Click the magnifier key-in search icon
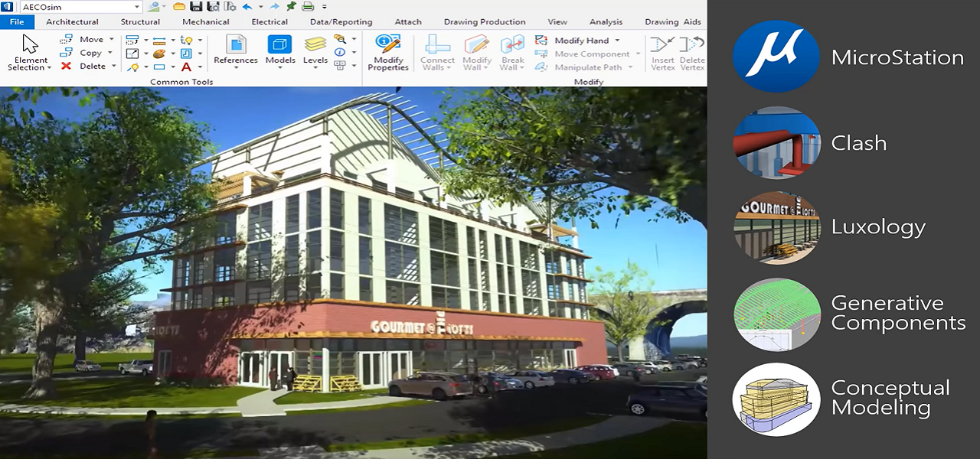980x459 pixels. pyautogui.click(x=339, y=38)
